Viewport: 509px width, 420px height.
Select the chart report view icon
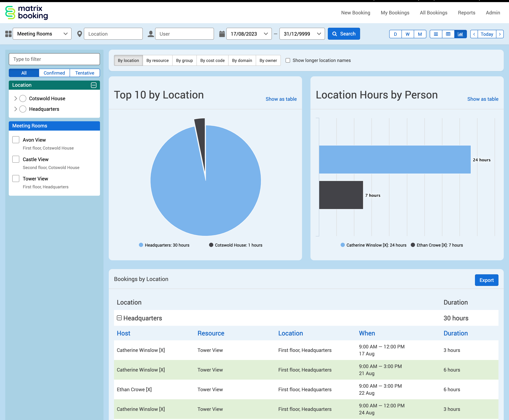460,34
